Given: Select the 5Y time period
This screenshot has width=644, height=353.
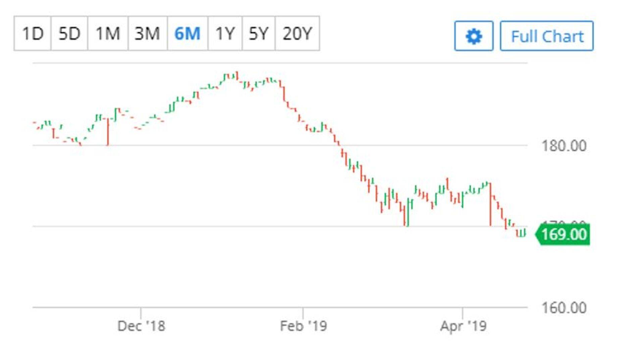Looking at the screenshot, I should [x=259, y=34].
